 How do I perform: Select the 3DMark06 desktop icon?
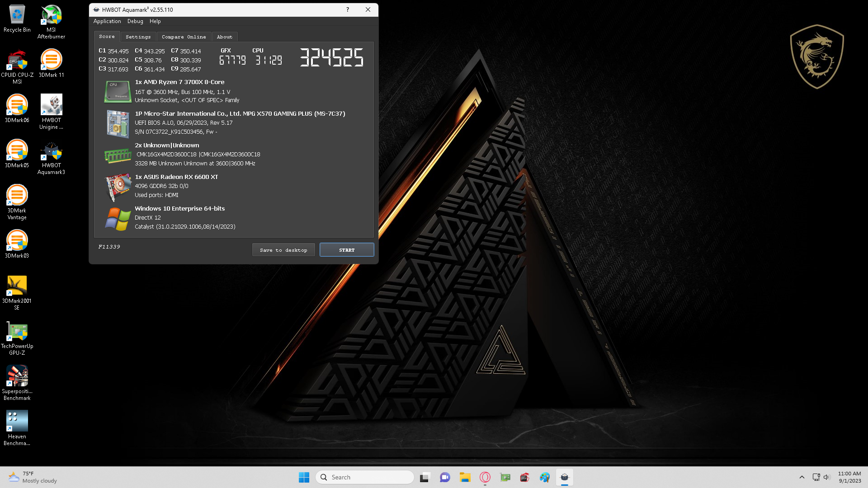tap(17, 109)
